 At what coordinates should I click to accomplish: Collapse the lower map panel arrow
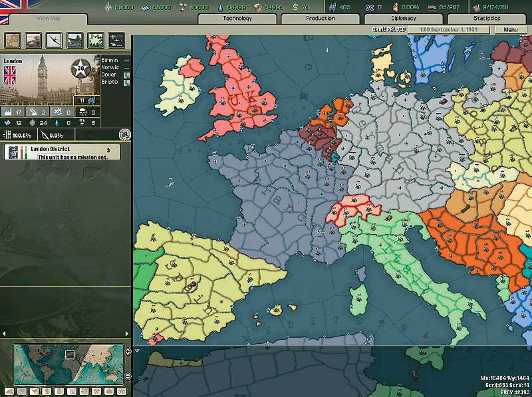pyautogui.click(x=137, y=350)
